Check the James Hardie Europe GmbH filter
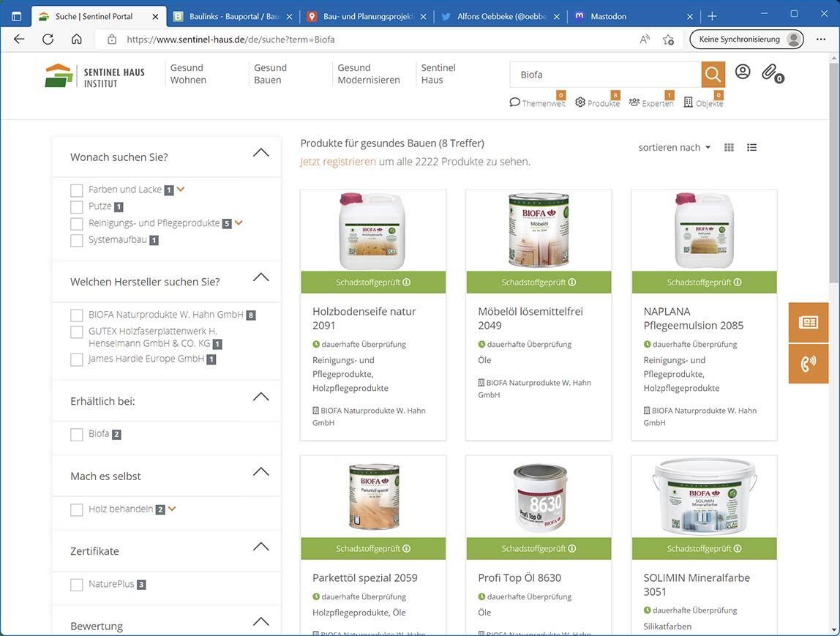Image resolution: width=840 pixels, height=636 pixels. [x=77, y=359]
